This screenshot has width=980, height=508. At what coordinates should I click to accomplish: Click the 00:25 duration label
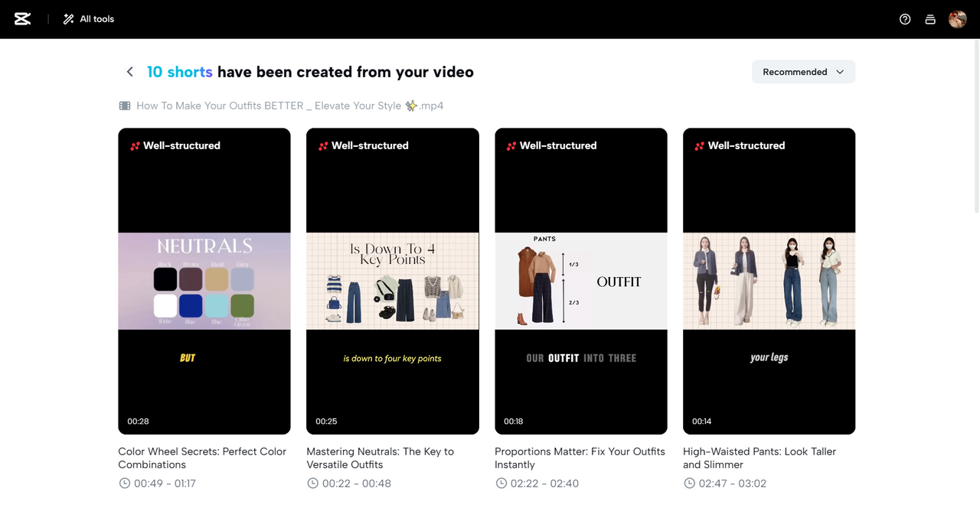pyautogui.click(x=327, y=422)
